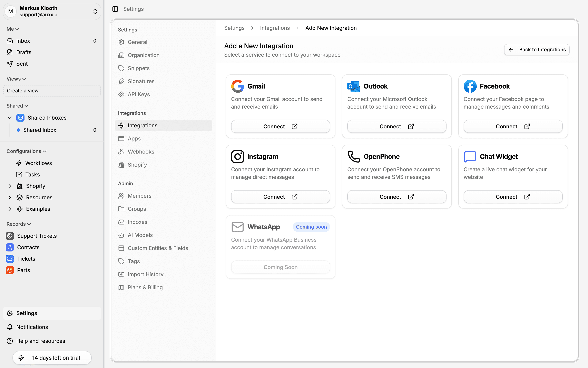
Task: Open Inboxes admin page
Action: coord(164,222)
